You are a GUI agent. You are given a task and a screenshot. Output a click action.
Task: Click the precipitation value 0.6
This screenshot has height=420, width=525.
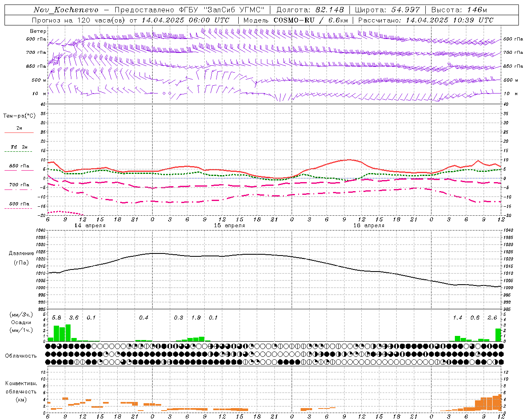(475, 318)
